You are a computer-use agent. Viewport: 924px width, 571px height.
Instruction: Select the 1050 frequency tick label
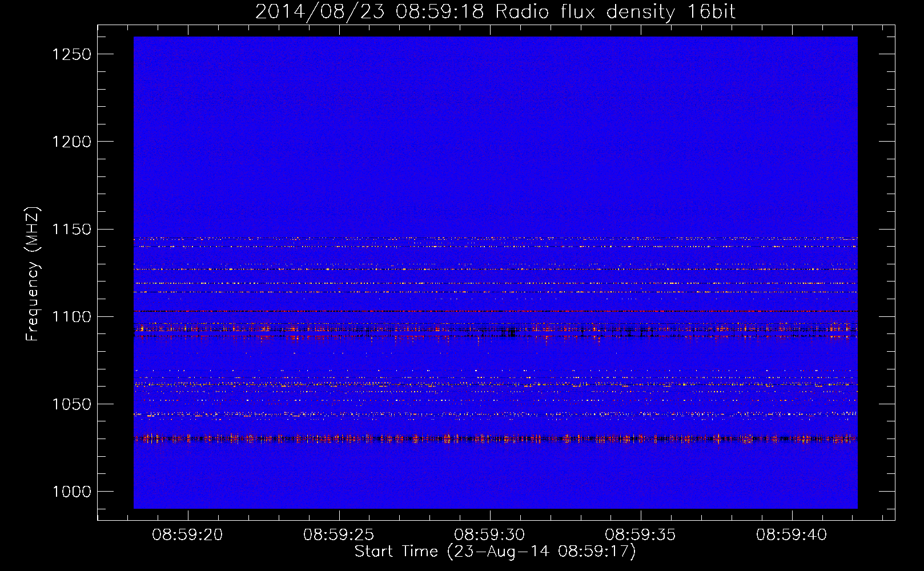coord(71,404)
